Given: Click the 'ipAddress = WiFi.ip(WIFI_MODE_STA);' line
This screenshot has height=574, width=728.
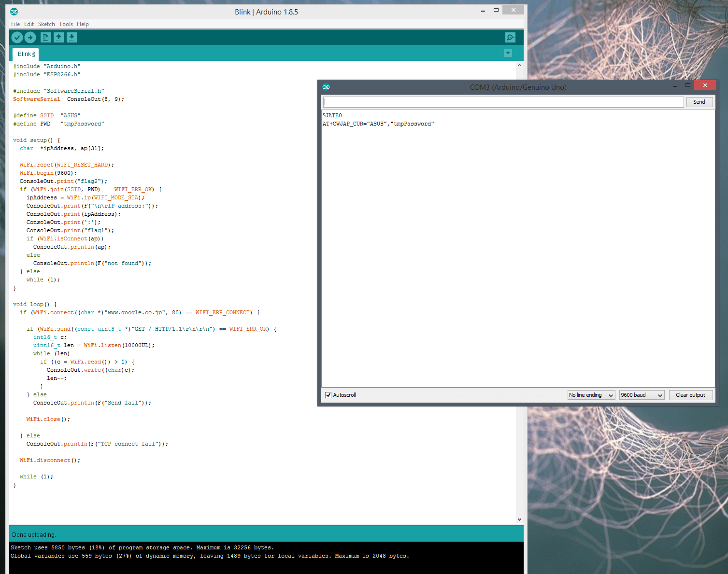Looking at the screenshot, I should (86, 197).
